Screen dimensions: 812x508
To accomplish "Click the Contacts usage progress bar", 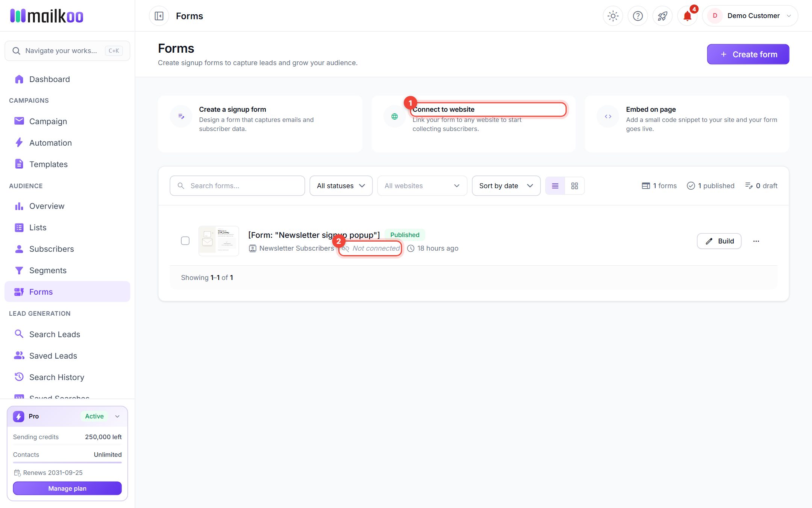I will click(67, 462).
